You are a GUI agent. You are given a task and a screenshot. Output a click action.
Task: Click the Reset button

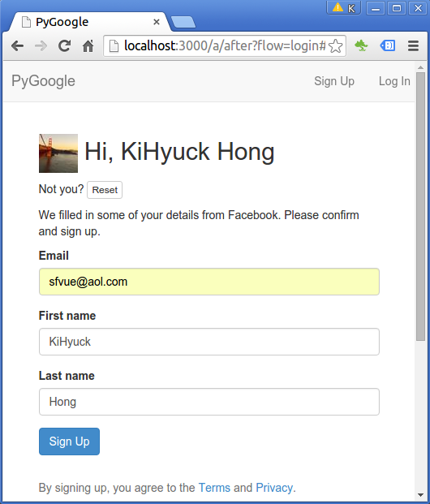105,190
